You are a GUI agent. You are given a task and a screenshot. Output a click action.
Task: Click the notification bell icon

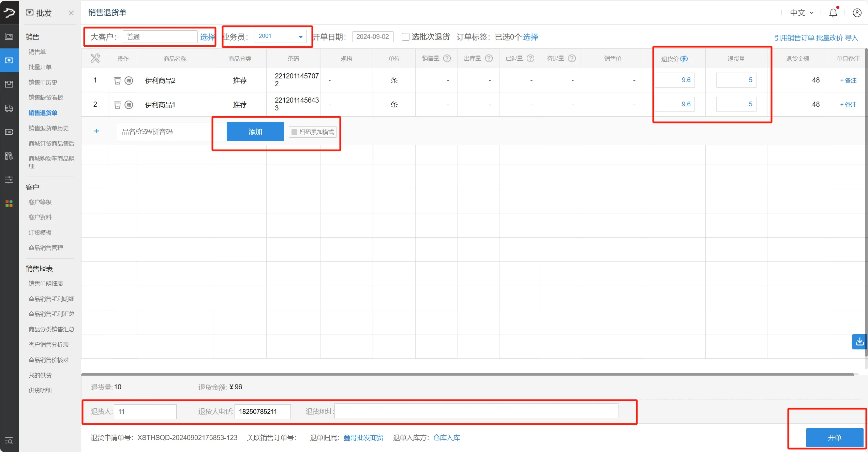click(833, 13)
